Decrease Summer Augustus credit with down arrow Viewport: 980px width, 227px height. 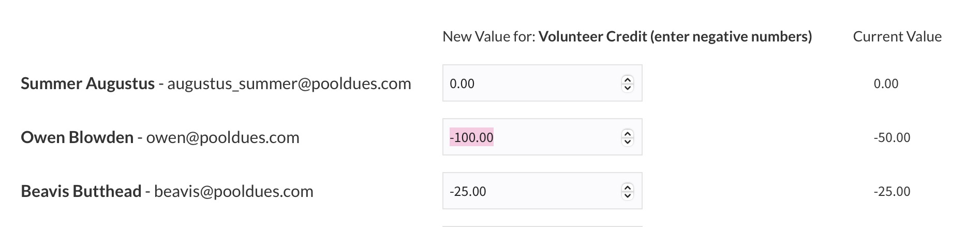[x=627, y=88]
